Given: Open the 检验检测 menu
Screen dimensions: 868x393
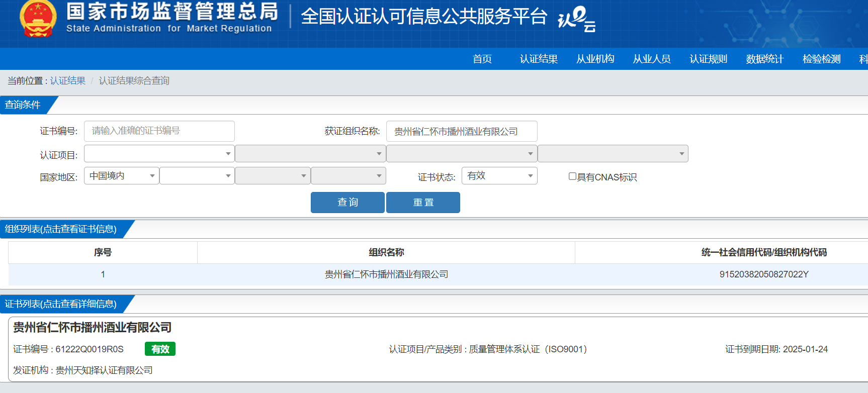Looking at the screenshot, I should click(821, 59).
